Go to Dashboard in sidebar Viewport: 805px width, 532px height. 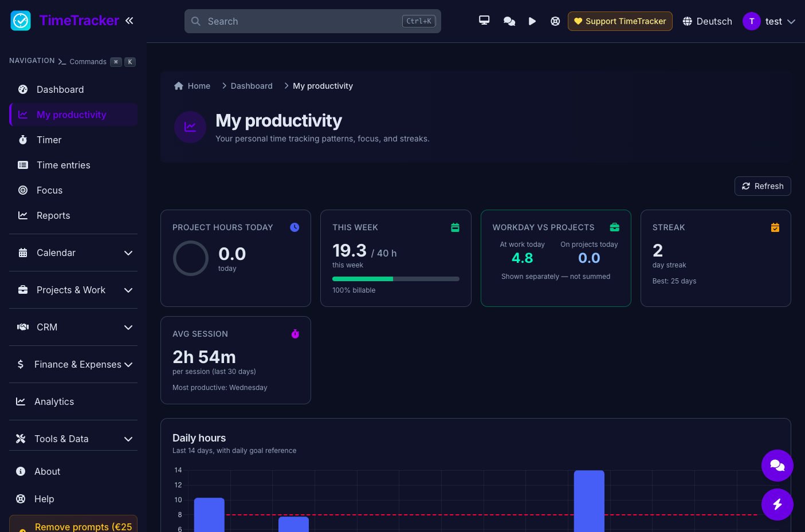click(73, 89)
